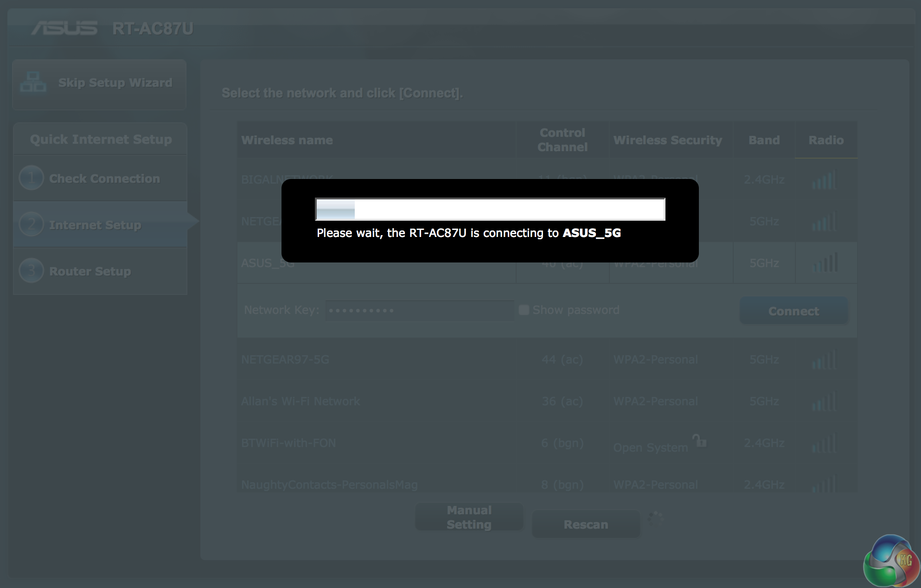921x588 pixels.
Task: Sort by Radio column header
Action: pyautogui.click(x=826, y=140)
